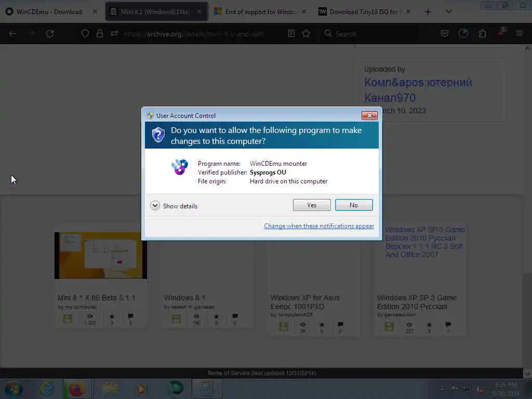This screenshot has height=399, width=532.
Task: Click the Firefox Search box
Action: click(370, 34)
